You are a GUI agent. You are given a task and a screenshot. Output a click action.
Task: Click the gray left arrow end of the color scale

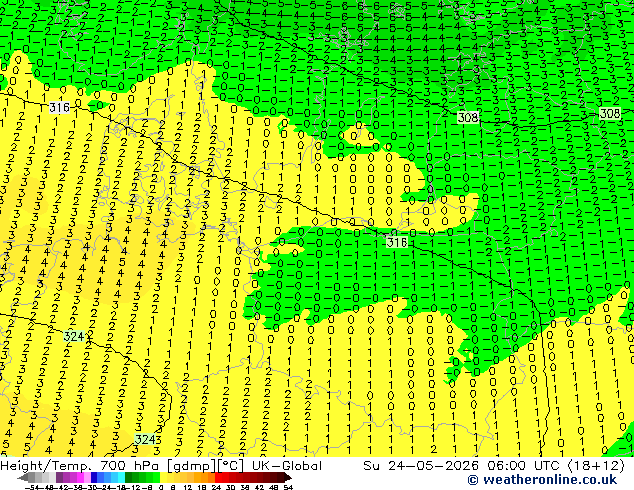coord(23,477)
